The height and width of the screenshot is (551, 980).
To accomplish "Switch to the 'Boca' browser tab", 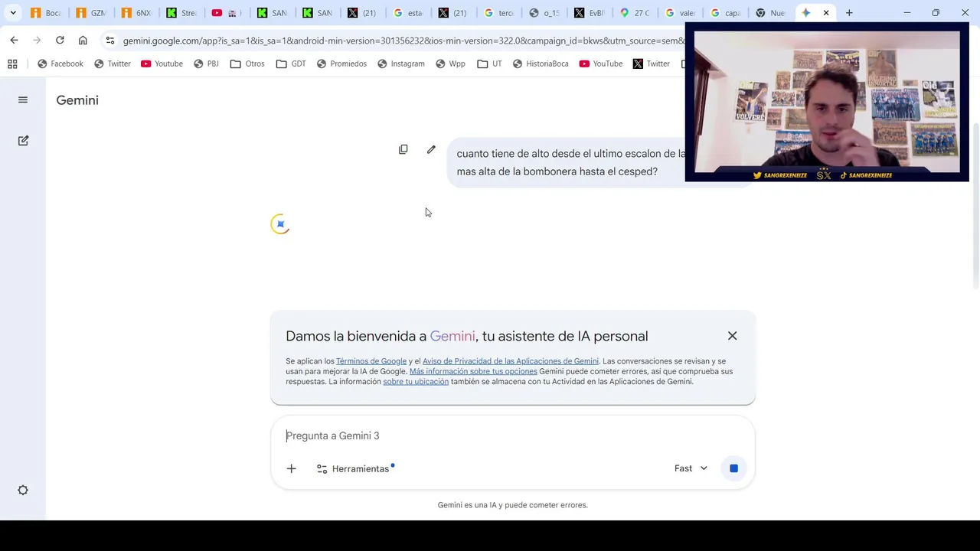I will 45,13.
